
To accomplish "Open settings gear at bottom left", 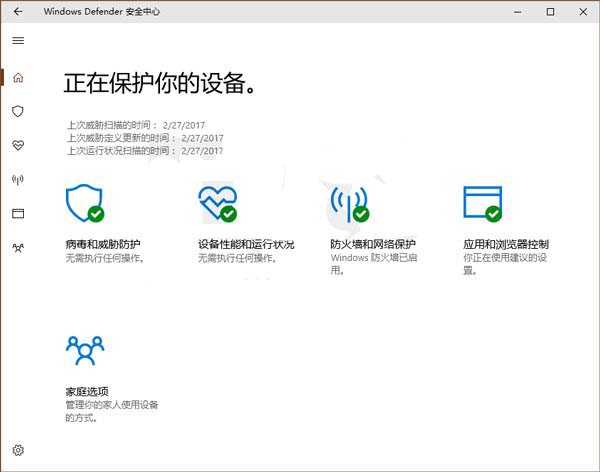I will pos(18,450).
